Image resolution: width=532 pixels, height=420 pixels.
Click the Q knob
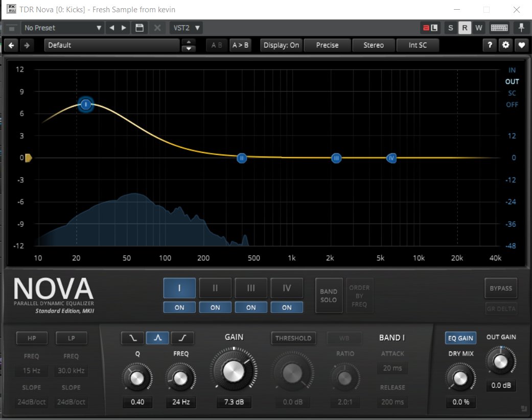coord(137,378)
